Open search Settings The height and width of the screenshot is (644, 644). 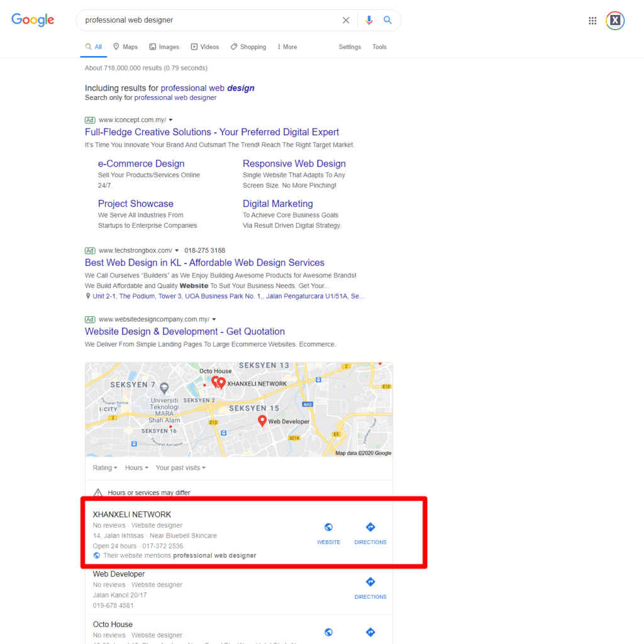(x=350, y=47)
